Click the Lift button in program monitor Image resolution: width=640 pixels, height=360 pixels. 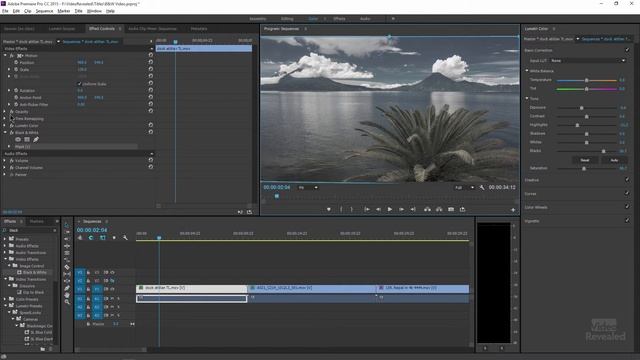(427, 209)
